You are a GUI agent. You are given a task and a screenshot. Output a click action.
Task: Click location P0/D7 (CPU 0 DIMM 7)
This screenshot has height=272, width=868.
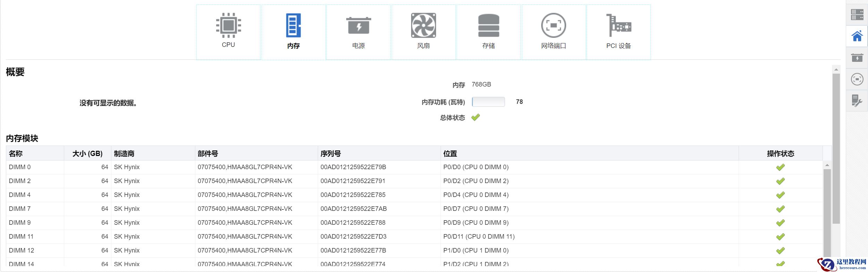(x=476, y=209)
